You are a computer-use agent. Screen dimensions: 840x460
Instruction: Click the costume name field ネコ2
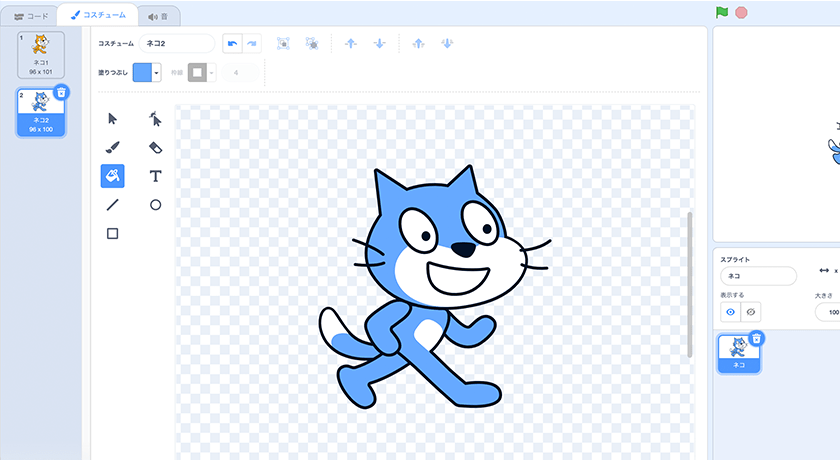pyautogui.click(x=177, y=43)
